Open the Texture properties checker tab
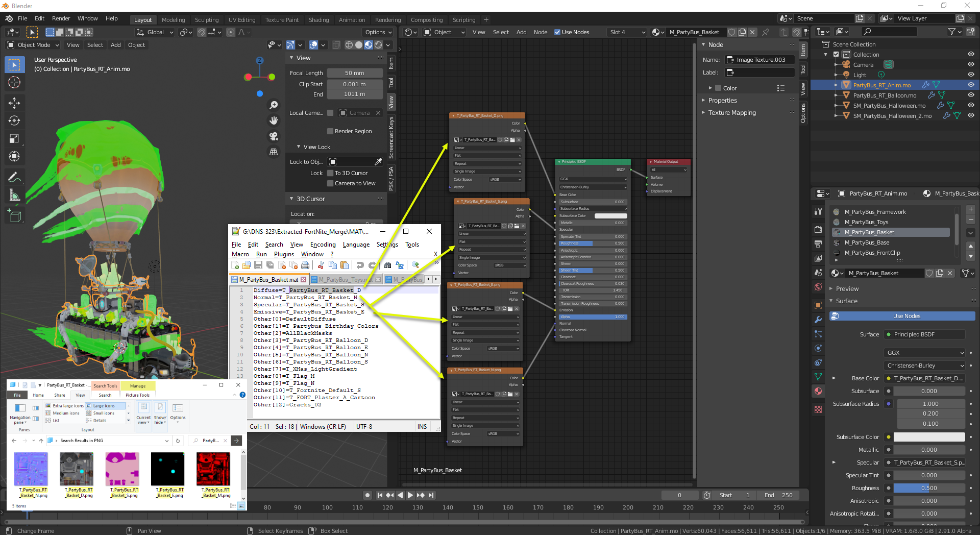Viewport: 980px width, 535px height. pos(818,409)
